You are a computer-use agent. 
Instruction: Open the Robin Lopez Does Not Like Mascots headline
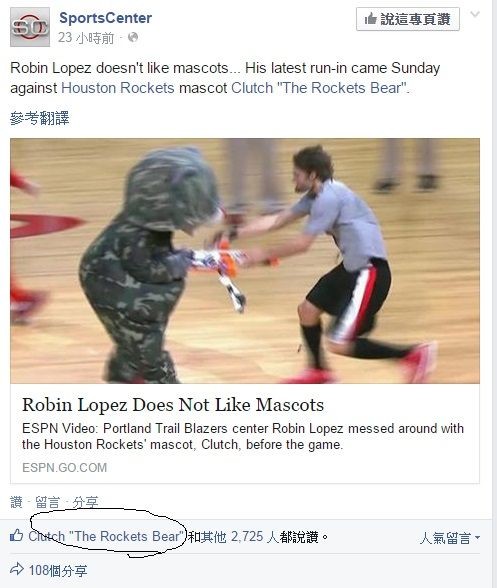click(x=173, y=405)
